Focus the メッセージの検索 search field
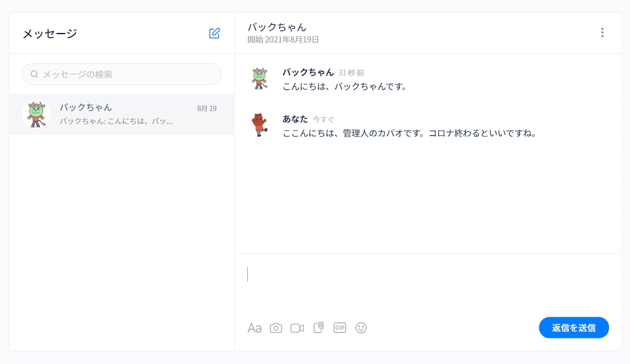Image resolution: width=630 pixels, height=364 pixels. [122, 74]
